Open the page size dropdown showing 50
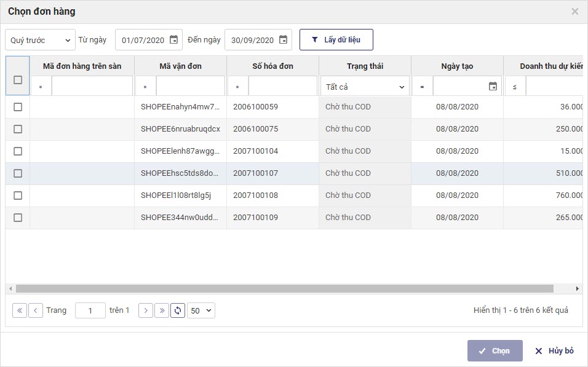 (201, 310)
